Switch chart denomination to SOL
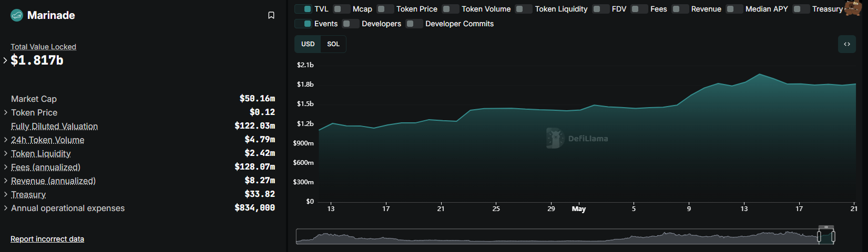This screenshot has height=252, width=868. [333, 44]
